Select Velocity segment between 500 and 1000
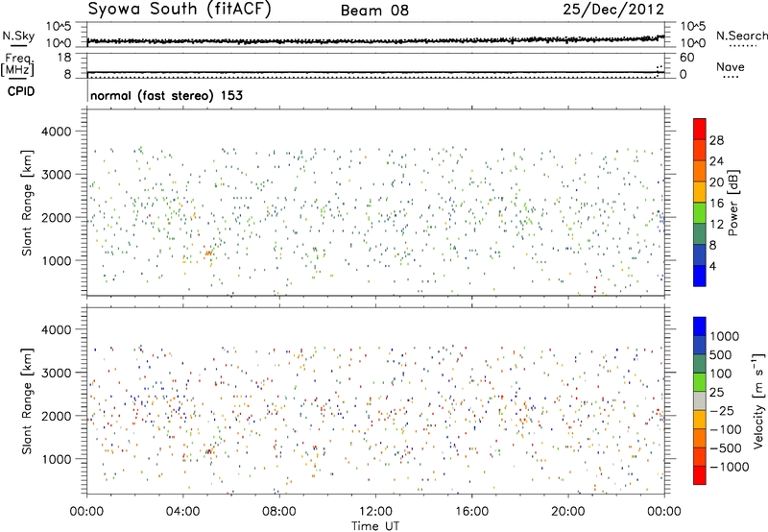This screenshot has width=768, height=532. point(700,346)
